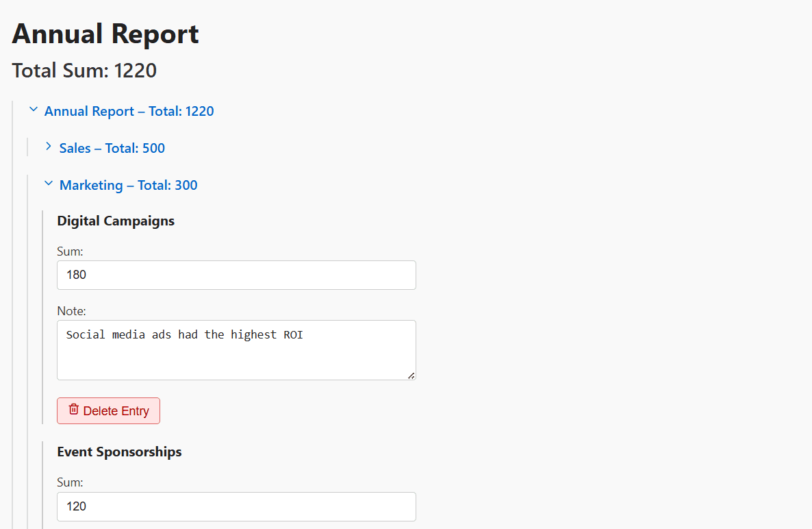Click the Event Sponsorships Sum field
812x529 pixels.
pyautogui.click(x=236, y=506)
